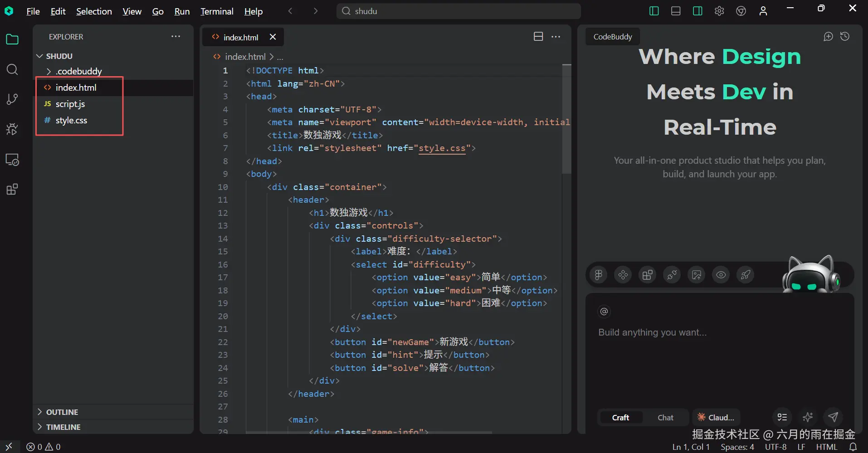Image resolution: width=868 pixels, height=453 pixels.
Task: Click the grid blocks icon in CodeBuddy
Action: click(648, 274)
